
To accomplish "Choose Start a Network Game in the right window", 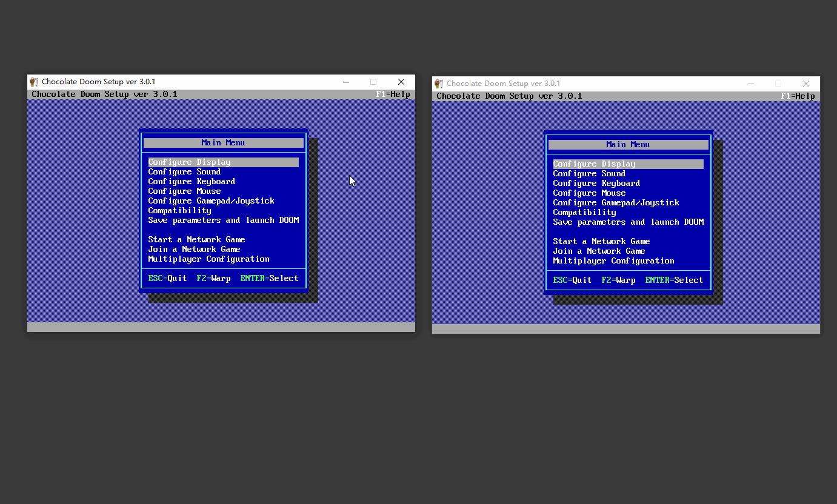I will (x=601, y=242).
